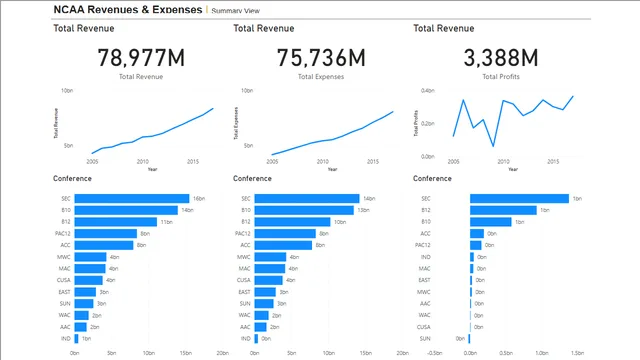Click the WAC bar in the revenue chart
The height and width of the screenshot is (360, 640).
coord(82,315)
